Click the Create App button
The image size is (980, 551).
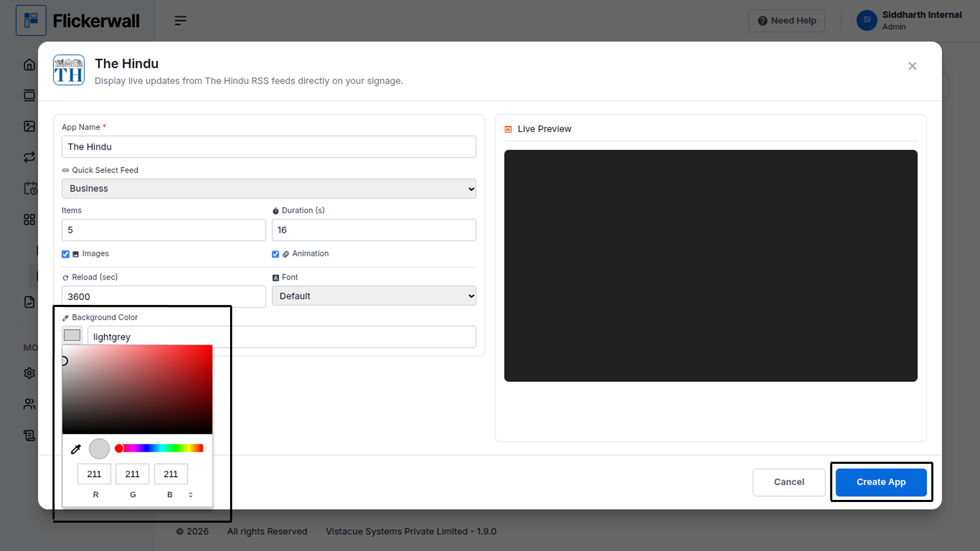click(881, 482)
